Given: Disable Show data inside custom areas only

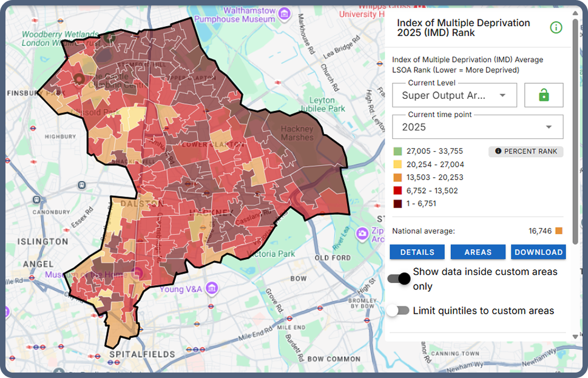Looking at the screenshot, I should (x=399, y=278).
